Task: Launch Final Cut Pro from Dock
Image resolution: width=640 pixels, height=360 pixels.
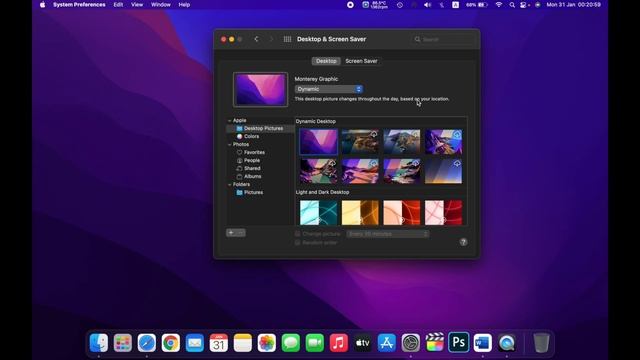Action: pos(435,342)
